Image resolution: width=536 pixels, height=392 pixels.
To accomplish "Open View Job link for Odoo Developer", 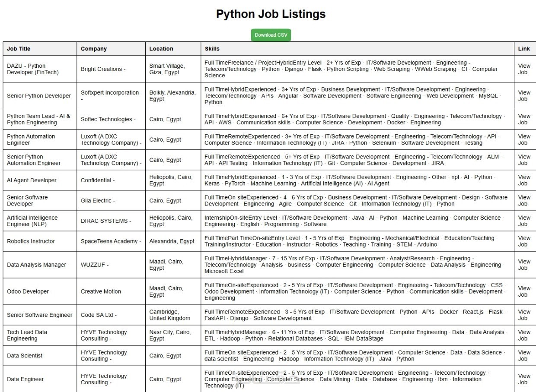I will click(524, 291).
